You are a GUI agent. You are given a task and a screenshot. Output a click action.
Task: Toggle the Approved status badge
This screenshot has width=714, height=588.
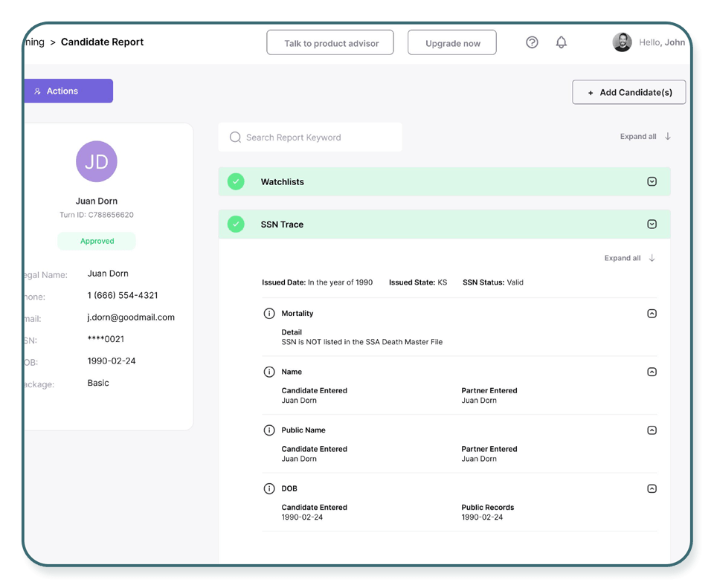tap(97, 241)
